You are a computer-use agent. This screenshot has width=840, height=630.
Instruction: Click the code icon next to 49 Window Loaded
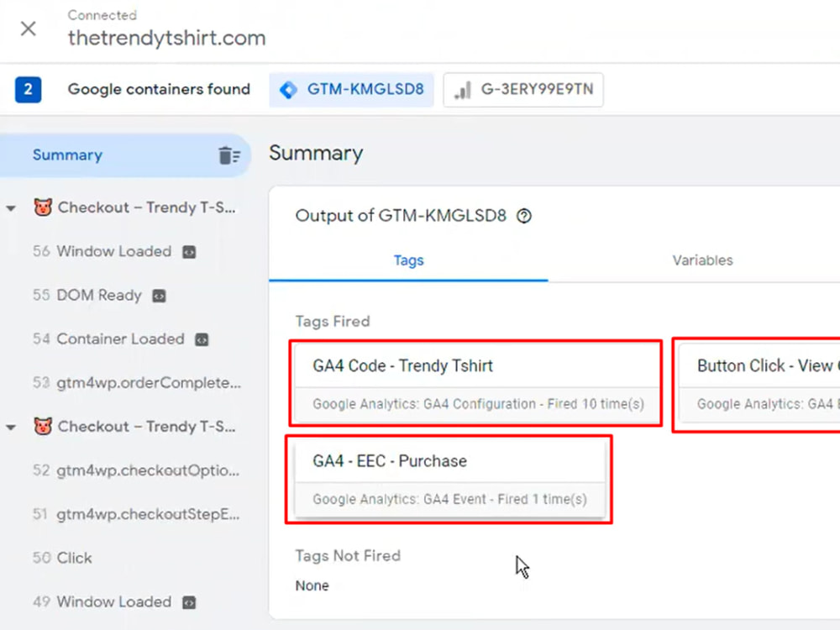point(189,602)
